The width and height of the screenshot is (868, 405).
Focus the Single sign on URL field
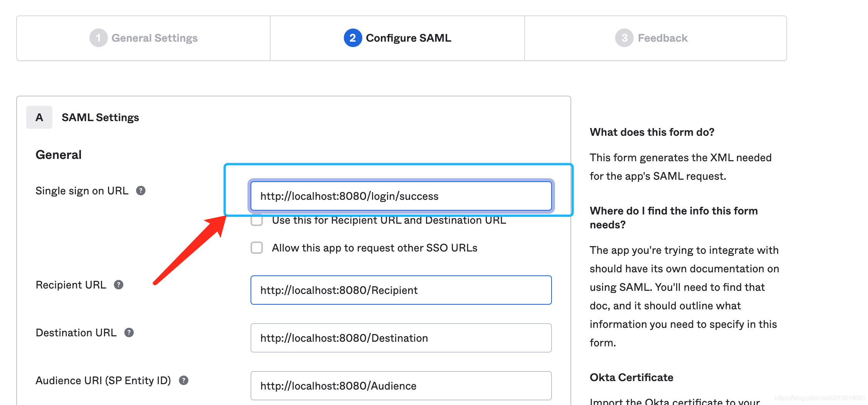(401, 196)
